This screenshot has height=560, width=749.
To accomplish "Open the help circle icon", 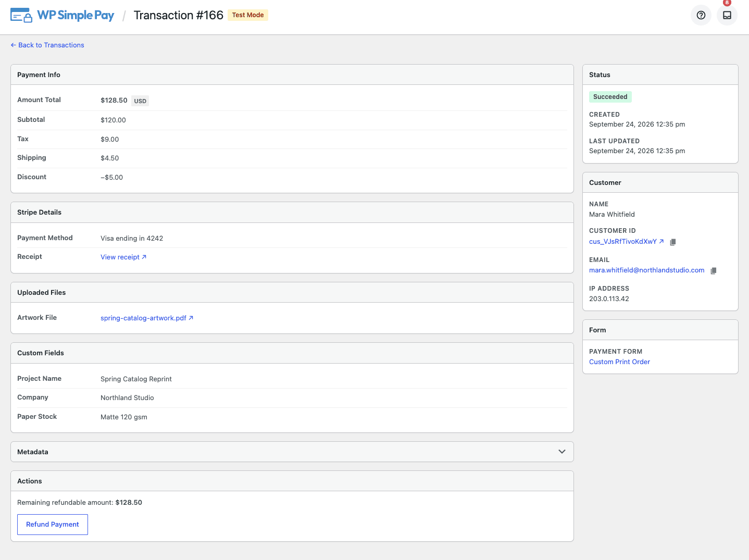I will tap(701, 15).
